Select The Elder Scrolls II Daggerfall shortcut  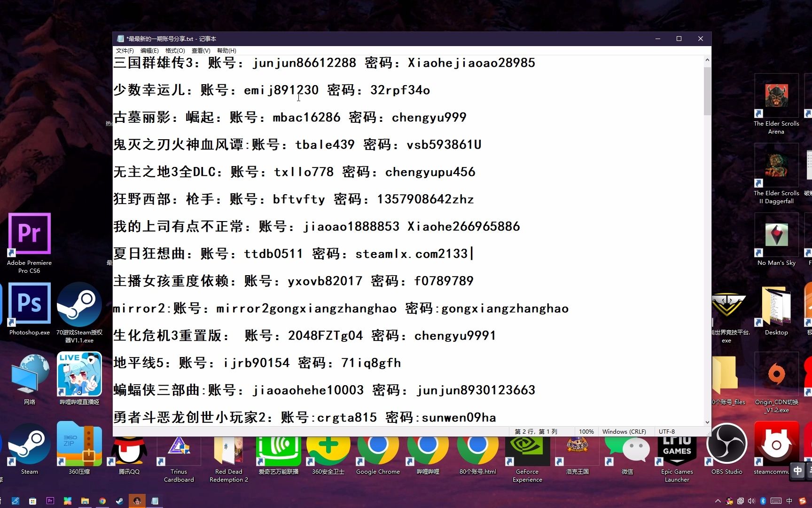coord(776,174)
